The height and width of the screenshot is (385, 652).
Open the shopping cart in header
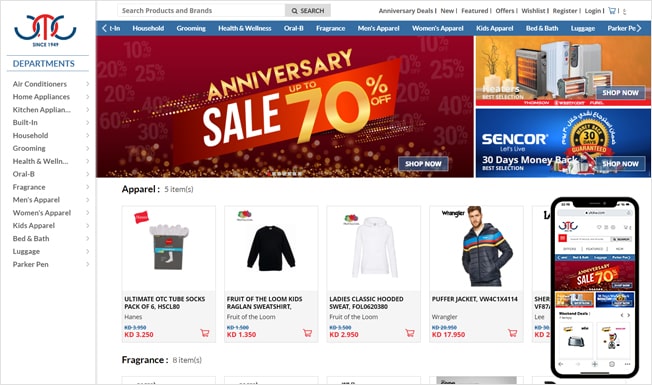pos(612,11)
